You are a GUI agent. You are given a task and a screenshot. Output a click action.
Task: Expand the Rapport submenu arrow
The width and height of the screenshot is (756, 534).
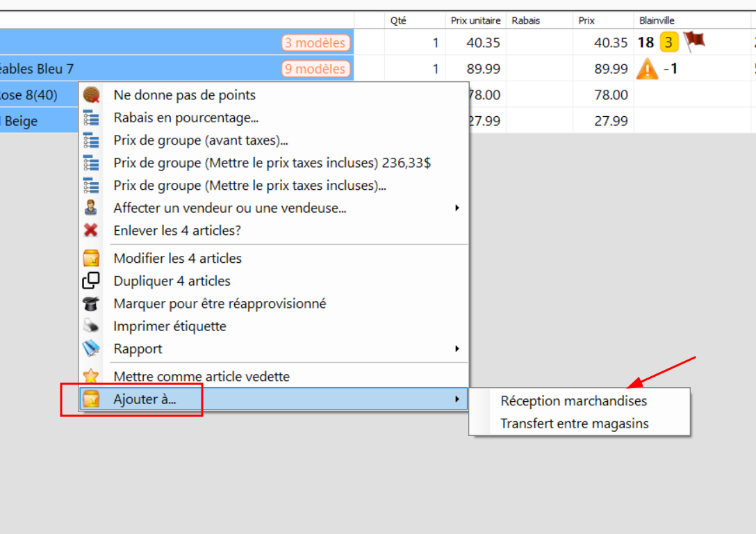point(457,348)
